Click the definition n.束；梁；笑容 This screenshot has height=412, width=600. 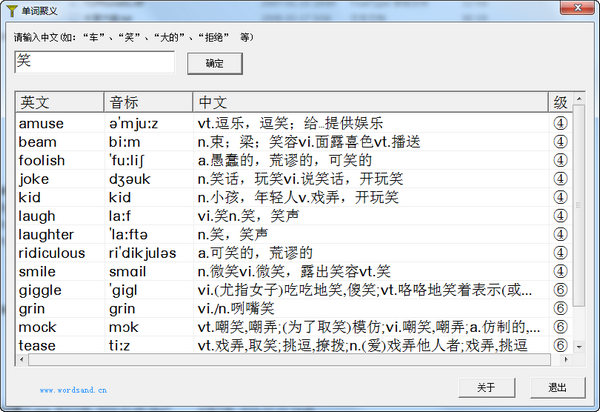309,142
